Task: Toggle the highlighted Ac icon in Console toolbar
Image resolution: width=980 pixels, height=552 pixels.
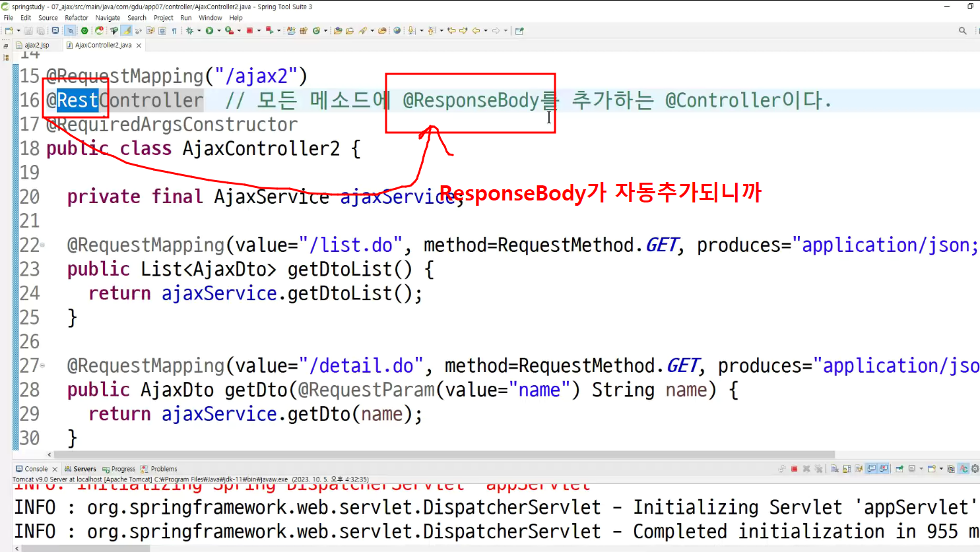Action: point(964,469)
